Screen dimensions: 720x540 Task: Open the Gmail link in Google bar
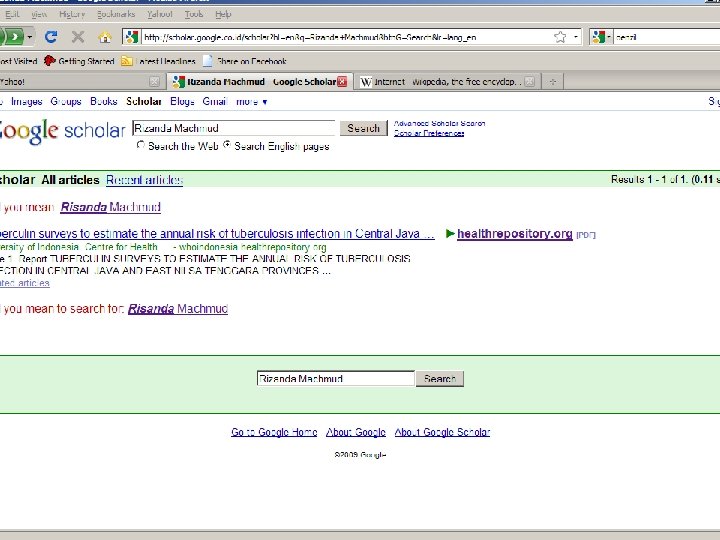point(215,101)
